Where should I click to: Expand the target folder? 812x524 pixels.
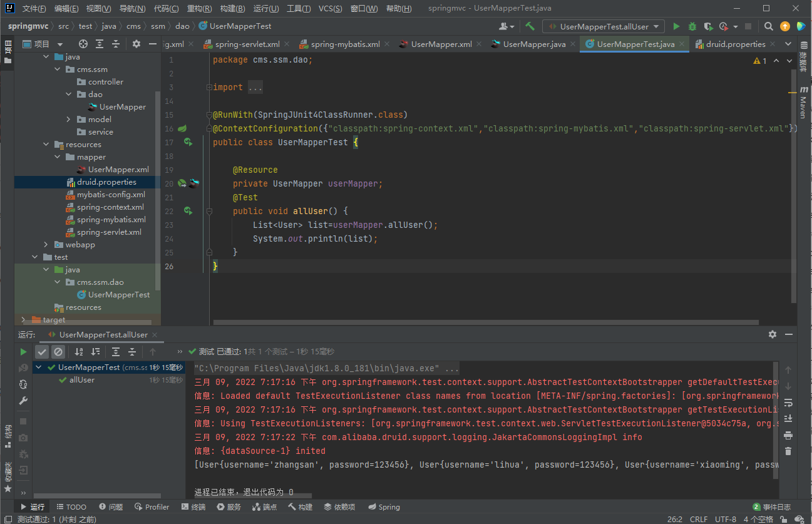click(x=23, y=320)
